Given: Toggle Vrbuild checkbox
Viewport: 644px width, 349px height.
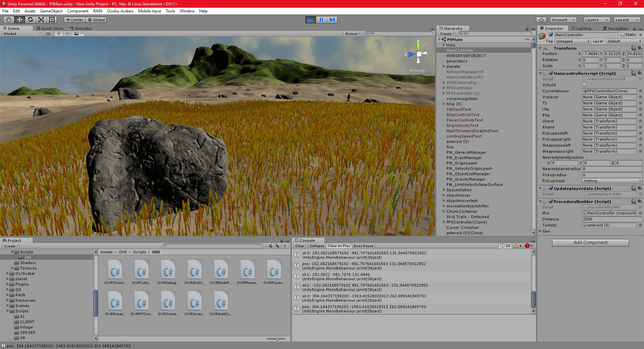Looking at the screenshot, I should (584, 85).
